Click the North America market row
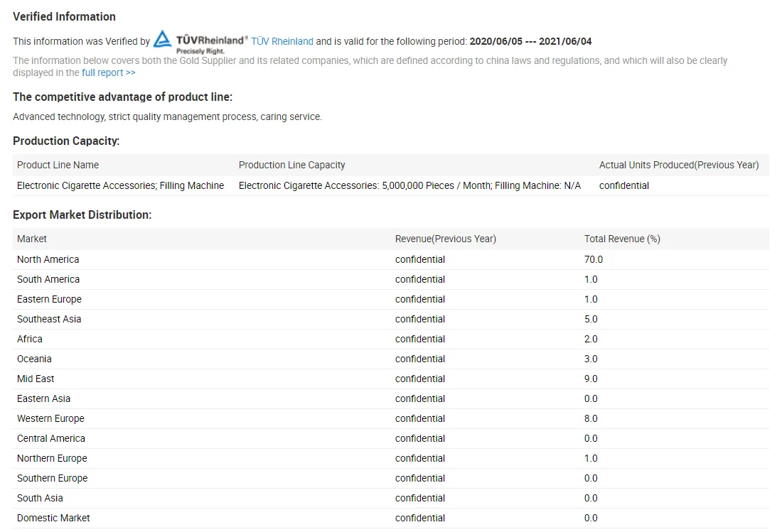 tap(48, 259)
